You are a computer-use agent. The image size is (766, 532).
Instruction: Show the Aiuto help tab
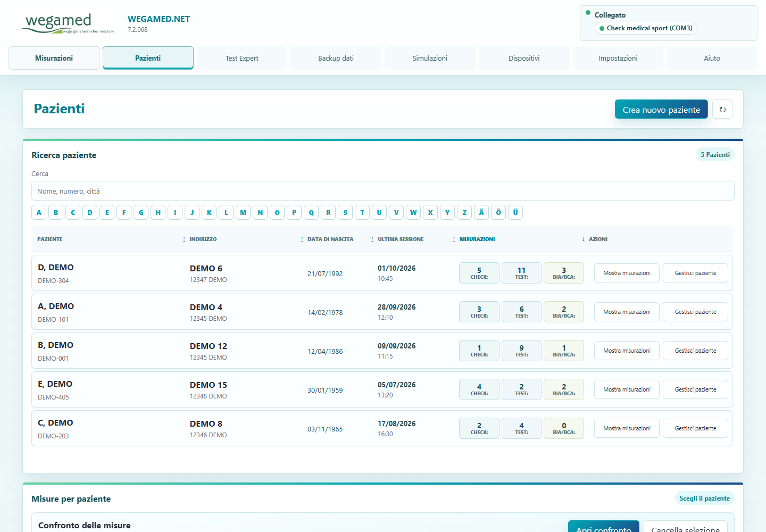[712, 58]
